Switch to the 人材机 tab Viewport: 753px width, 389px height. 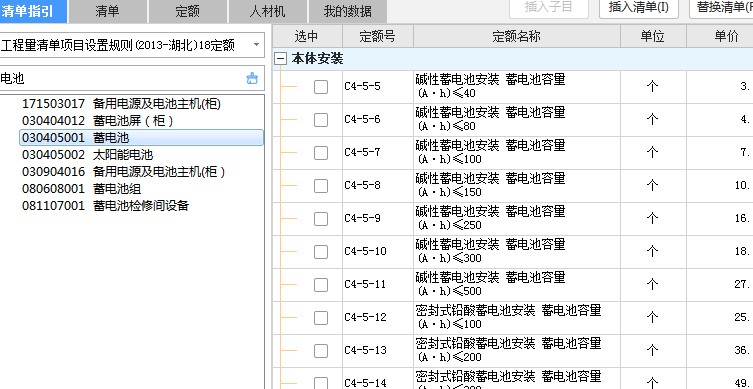click(267, 12)
